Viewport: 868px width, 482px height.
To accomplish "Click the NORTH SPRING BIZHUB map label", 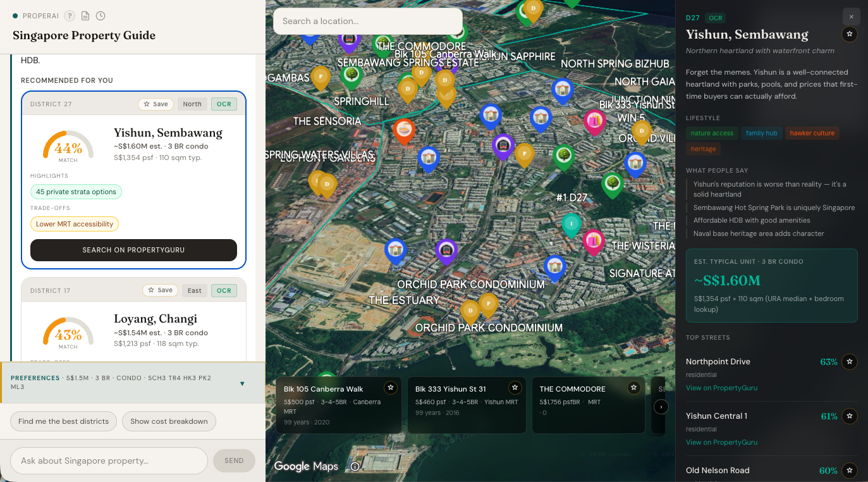I will [615, 64].
